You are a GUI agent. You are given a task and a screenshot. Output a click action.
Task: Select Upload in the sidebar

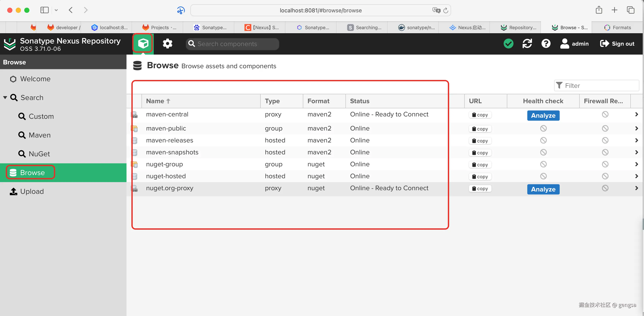point(32,191)
